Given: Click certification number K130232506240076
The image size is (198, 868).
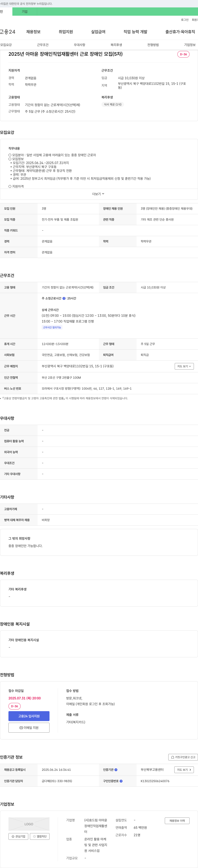Looking at the screenshot, I should coord(155,781).
